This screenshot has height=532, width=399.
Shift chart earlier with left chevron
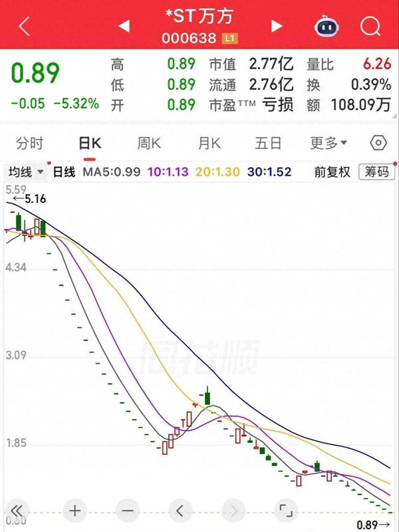(x=180, y=510)
